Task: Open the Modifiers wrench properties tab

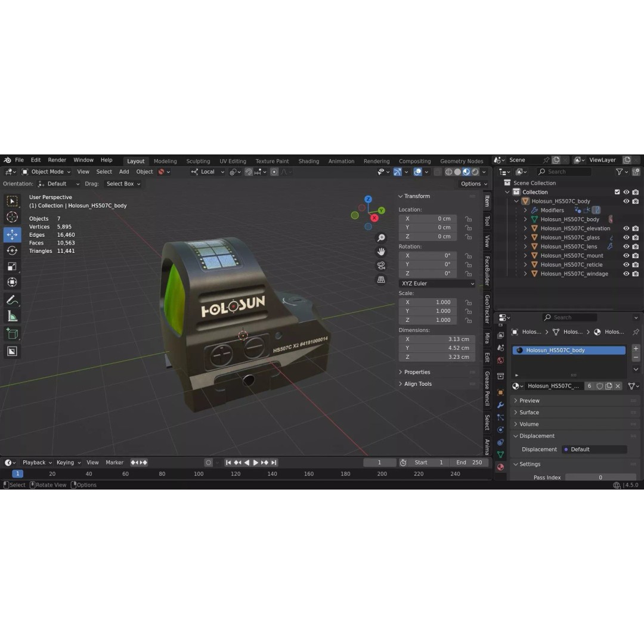Action: 500,405
